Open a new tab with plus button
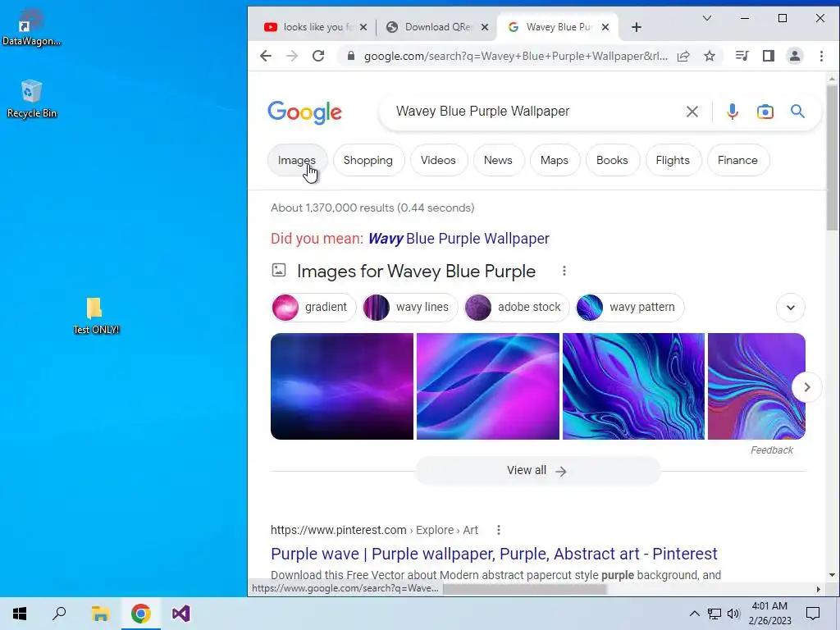The width and height of the screenshot is (840, 630). coord(637,27)
